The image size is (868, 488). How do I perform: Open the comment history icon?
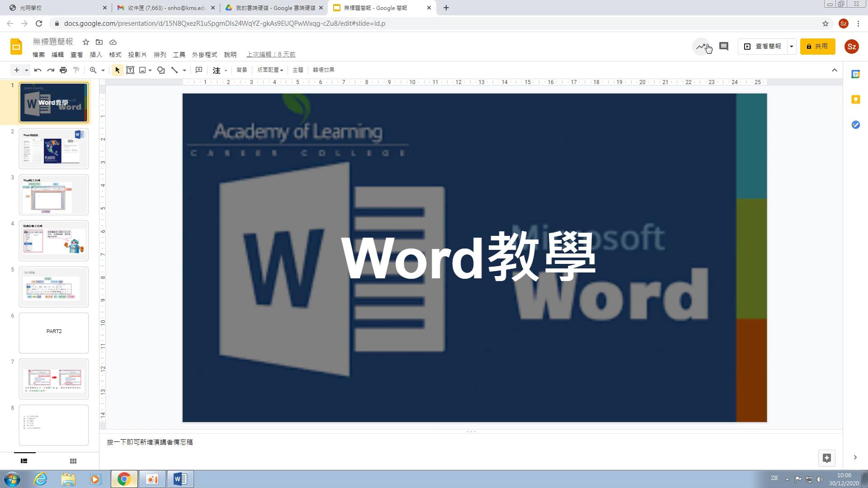pos(724,47)
